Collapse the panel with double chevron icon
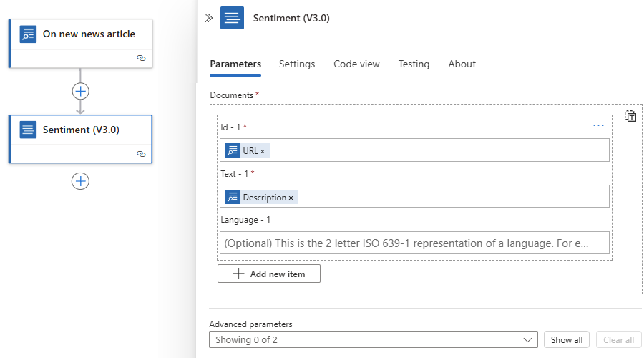The height and width of the screenshot is (358, 644). [x=209, y=18]
